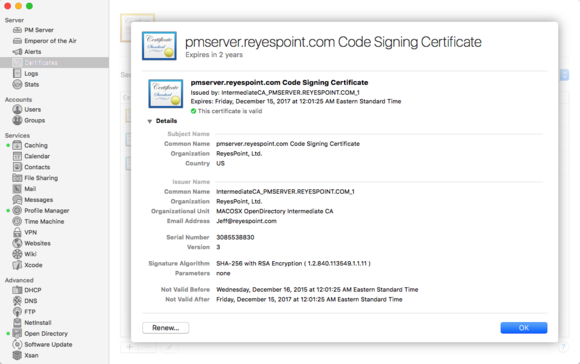
Task: Click the SHA-256 with RSA Encryption value
Action: pyautogui.click(x=293, y=263)
